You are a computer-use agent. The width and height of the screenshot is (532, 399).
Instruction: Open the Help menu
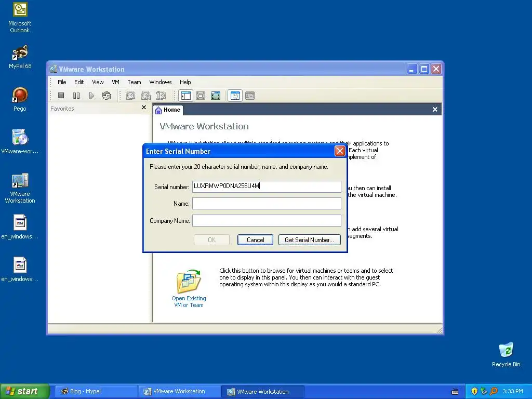(185, 82)
